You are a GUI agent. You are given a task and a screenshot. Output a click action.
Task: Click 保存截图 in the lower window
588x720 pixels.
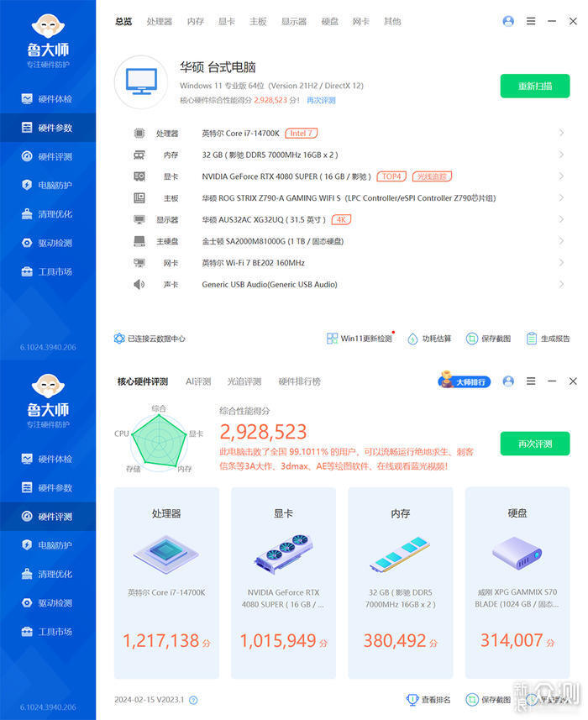[x=488, y=699]
